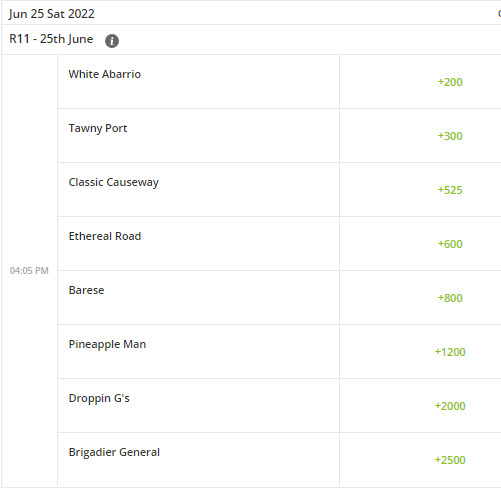The height and width of the screenshot is (490, 501).
Task: Click the Barese runner name
Action: coord(86,290)
